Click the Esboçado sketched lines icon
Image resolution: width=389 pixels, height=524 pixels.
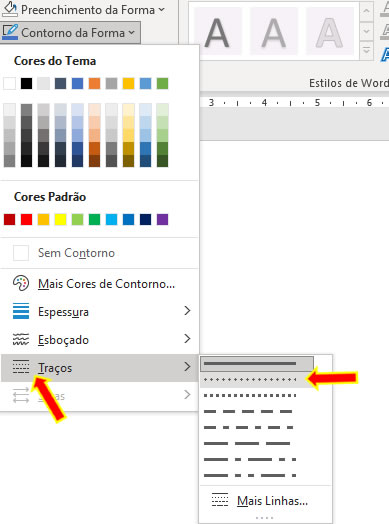click(21, 339)
